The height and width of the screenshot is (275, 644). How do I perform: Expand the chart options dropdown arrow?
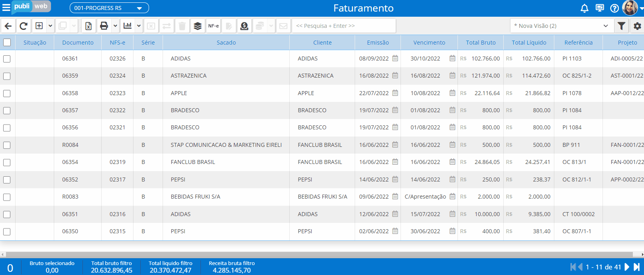pos(139,26)
